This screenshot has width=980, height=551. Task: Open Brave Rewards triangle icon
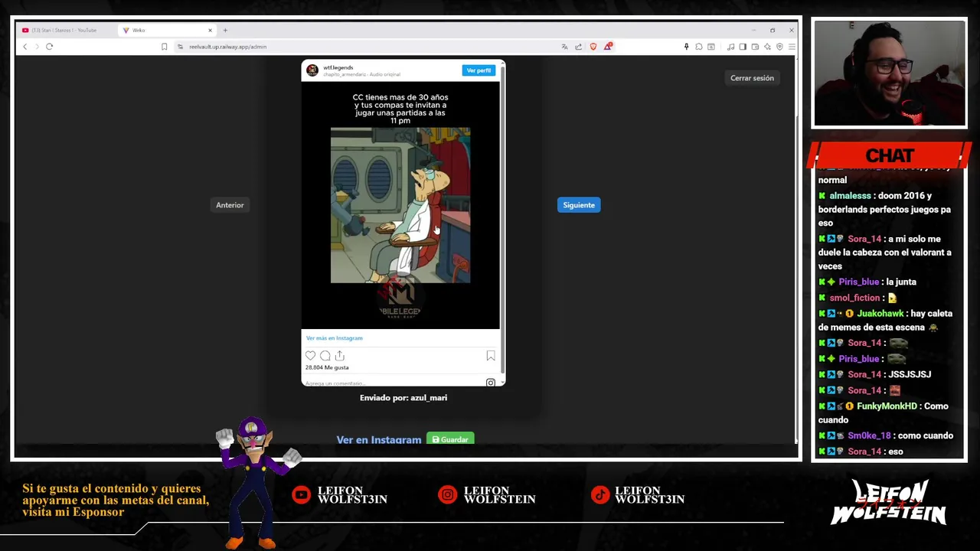pos(608,47)
